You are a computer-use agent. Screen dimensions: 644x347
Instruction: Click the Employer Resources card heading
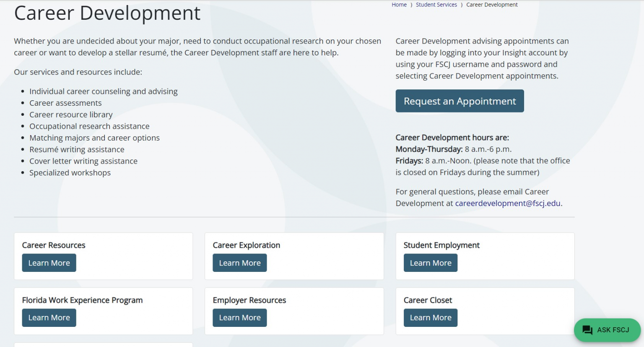pyautogui.click(x=249, y=300)
